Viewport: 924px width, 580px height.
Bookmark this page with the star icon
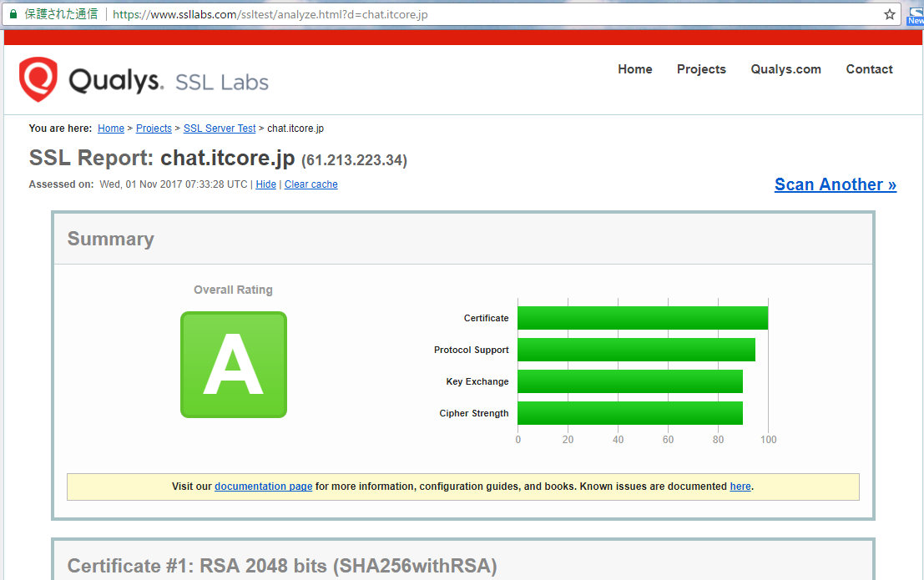tap(889, 14)
